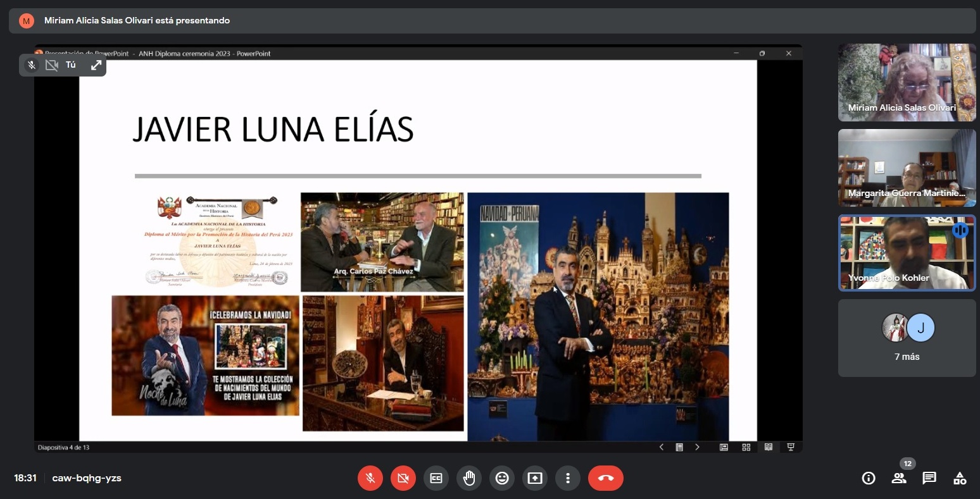Select Margarita Guerra video tile
980x499 pixels.
click(x=907, y=168)
